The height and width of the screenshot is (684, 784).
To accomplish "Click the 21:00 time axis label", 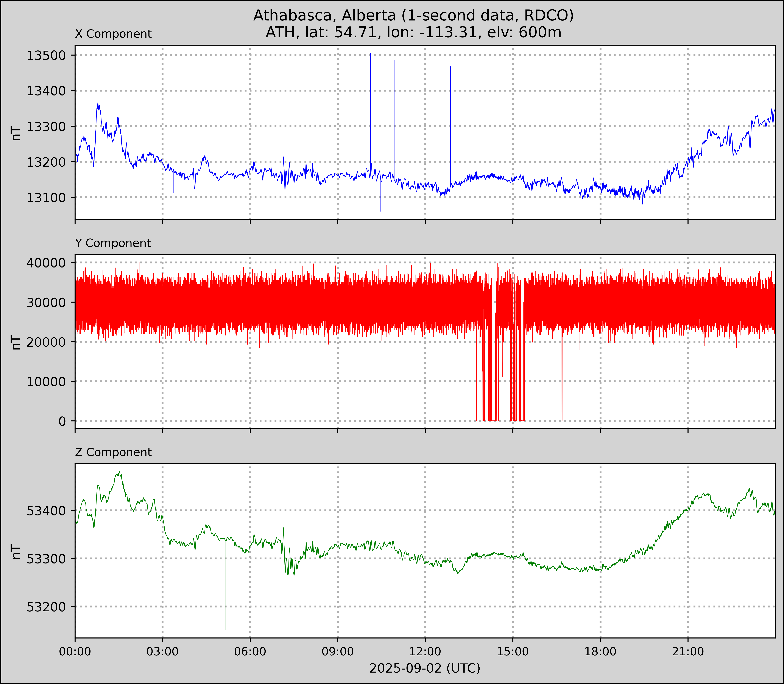I will point(688,652).
